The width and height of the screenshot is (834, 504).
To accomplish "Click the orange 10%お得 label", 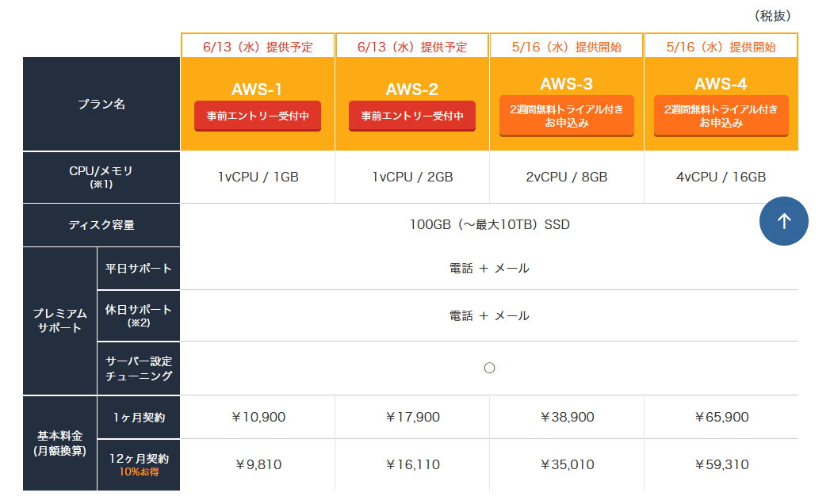I will coord(139,472).
